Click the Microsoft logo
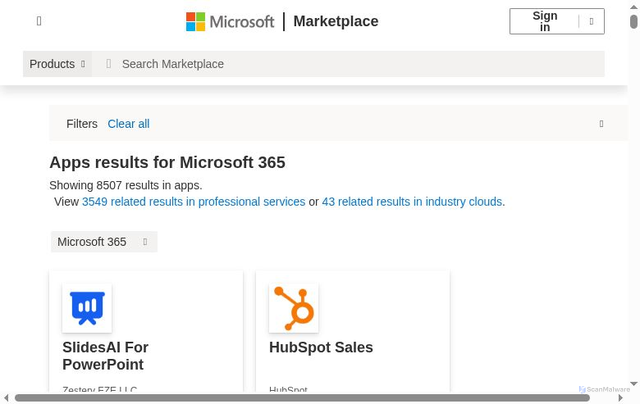The image size is (640, 404). coord(230,22)
